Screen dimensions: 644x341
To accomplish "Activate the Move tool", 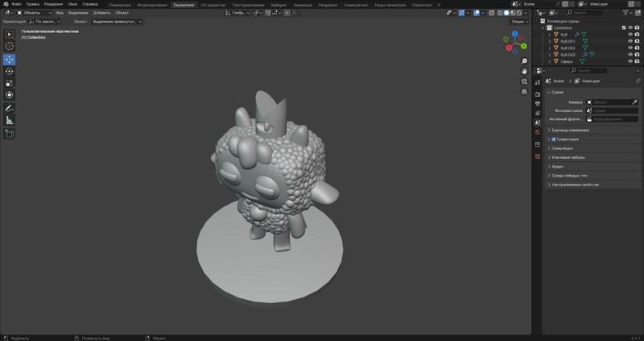I will [10, 60].
